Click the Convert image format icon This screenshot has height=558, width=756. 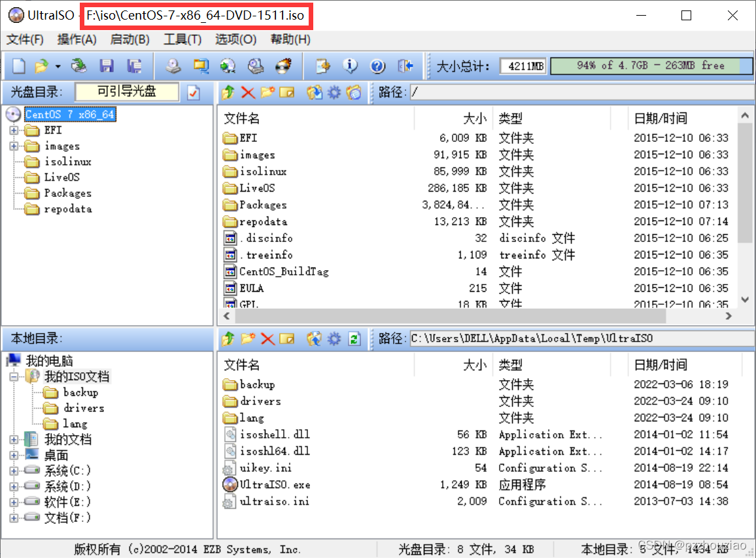(201, 66)
